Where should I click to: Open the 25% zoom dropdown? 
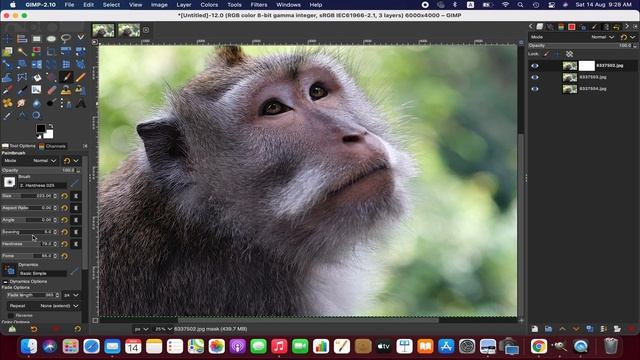[163, 329]
